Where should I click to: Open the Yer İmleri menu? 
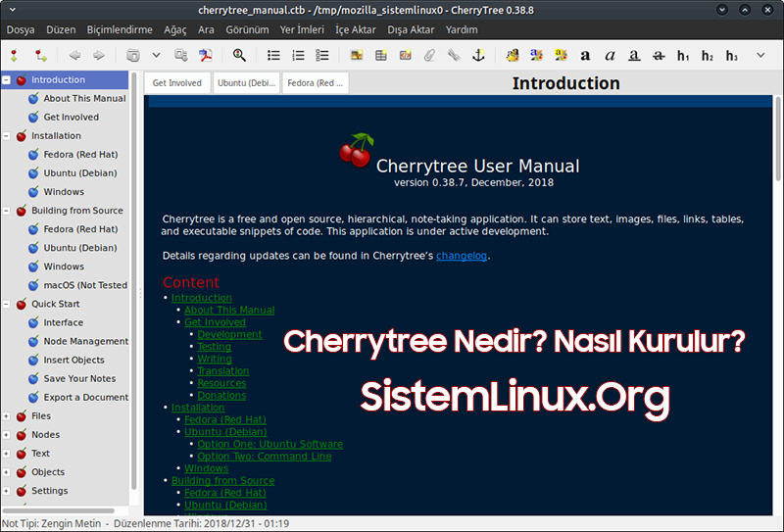pos(302,30)
